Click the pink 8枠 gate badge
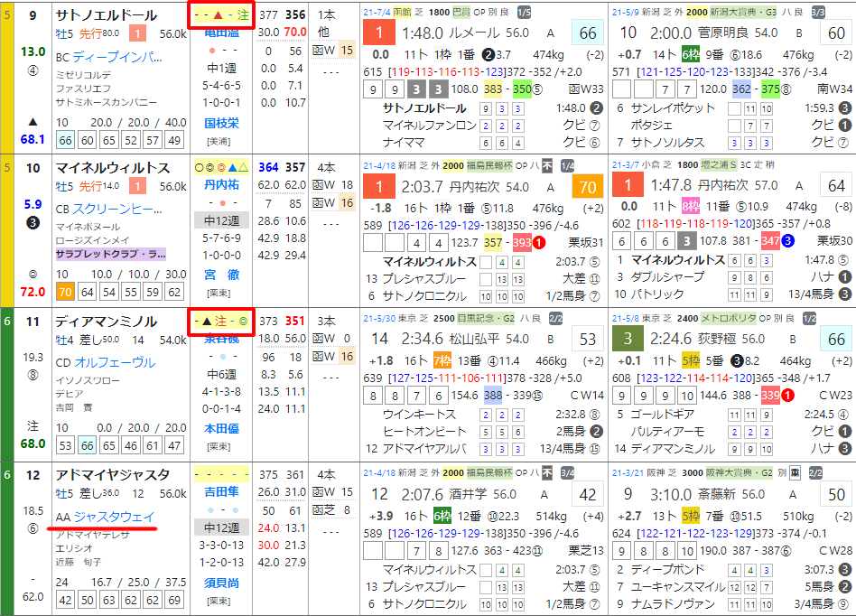 [x=690, y=207]
